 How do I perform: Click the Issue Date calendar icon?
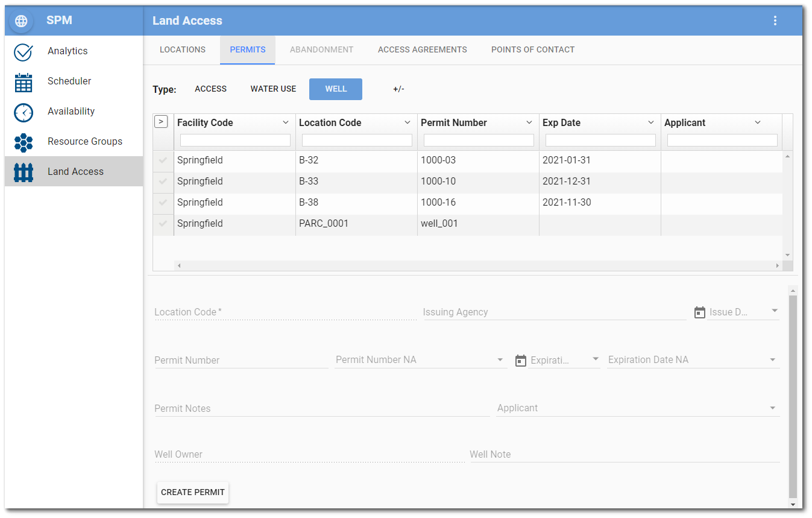pos(699,312)
